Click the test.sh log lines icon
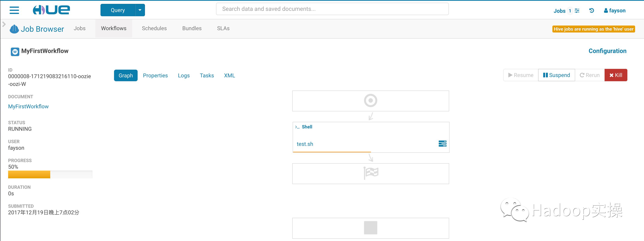Screen dimensions: 644x241 (442, 144)
